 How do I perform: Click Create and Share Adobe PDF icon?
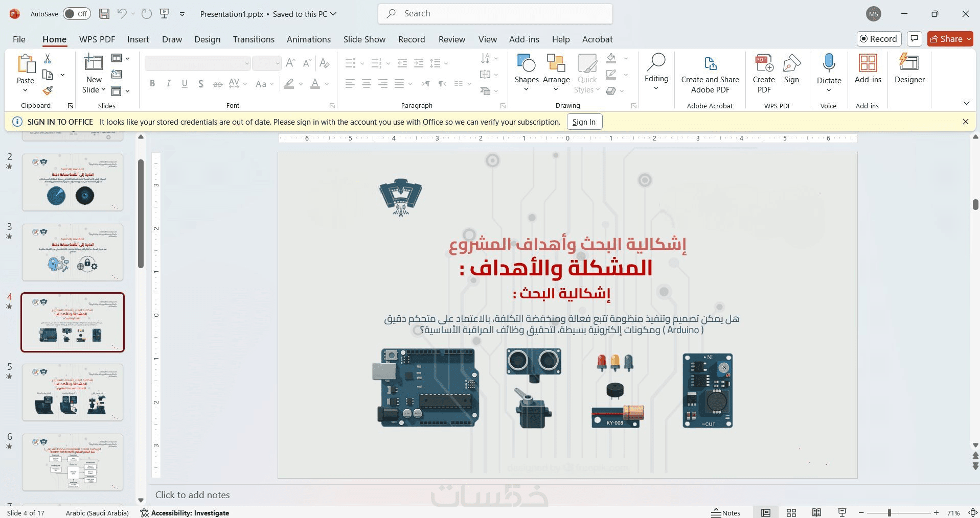tap(710, 63)
